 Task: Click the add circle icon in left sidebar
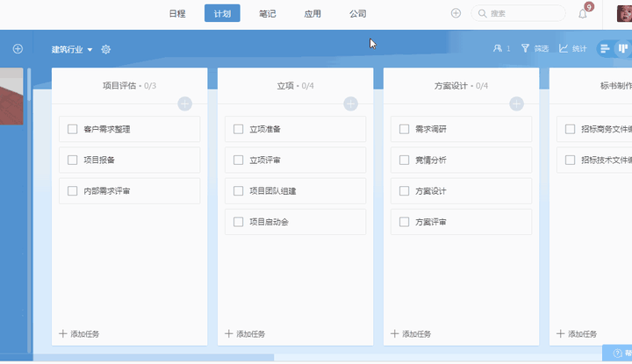(18, 49)
